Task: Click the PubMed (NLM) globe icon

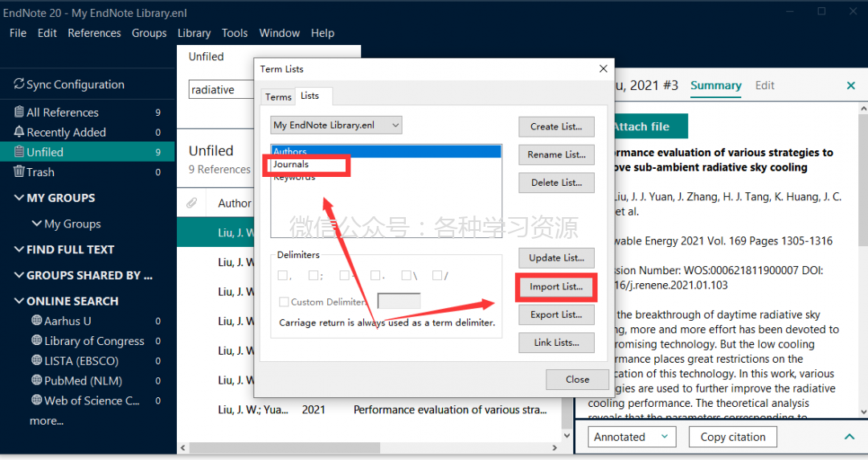Action: point(36,380)
